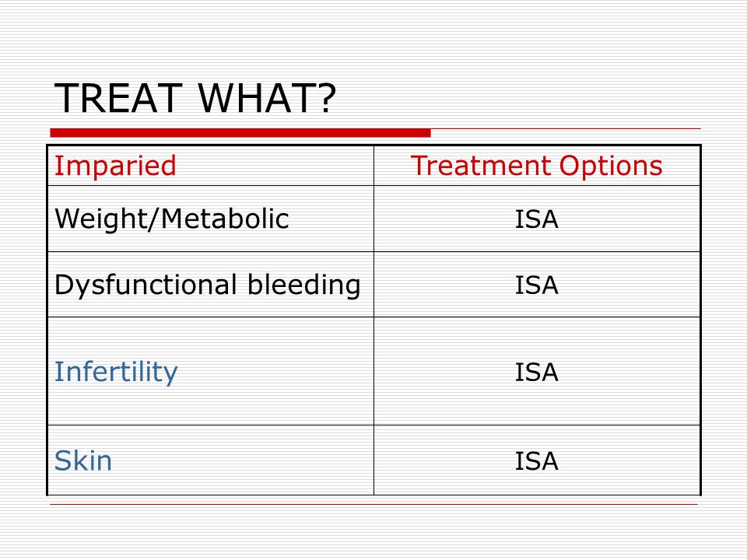Viewport: 747px width, 560px height.
Task: Click ISA in the Infertility row
Action: click(536, 373)
